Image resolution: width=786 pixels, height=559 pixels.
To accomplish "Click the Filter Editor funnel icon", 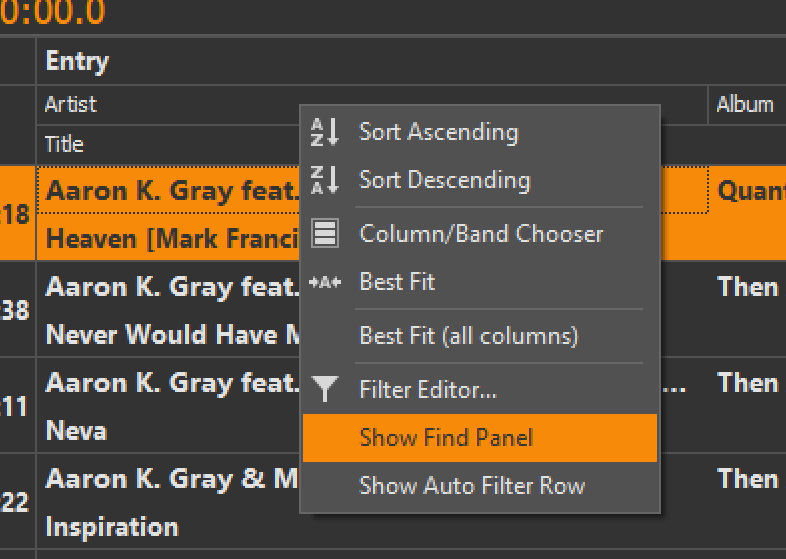I will [325, 390].
